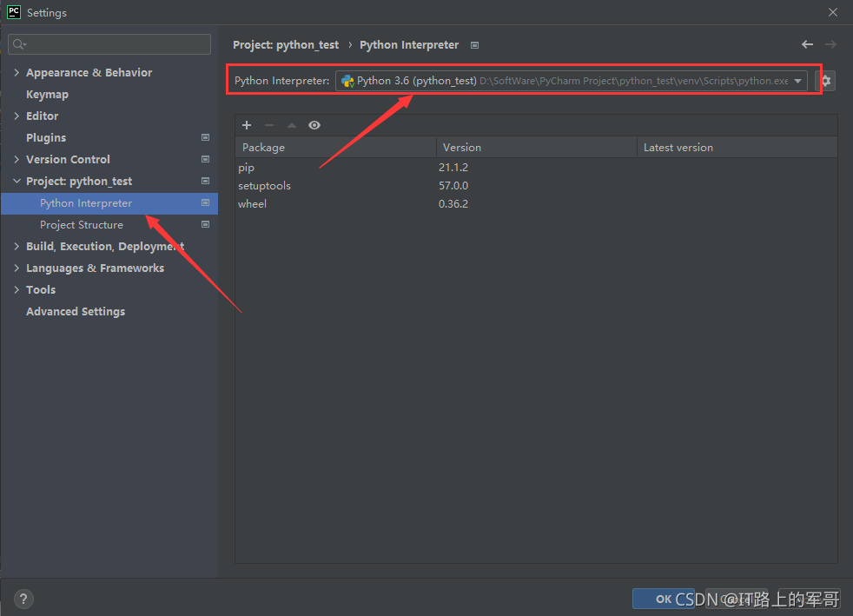Click the minus icon to uninstall a package
The image size is (853, 616).
point(269,125)
